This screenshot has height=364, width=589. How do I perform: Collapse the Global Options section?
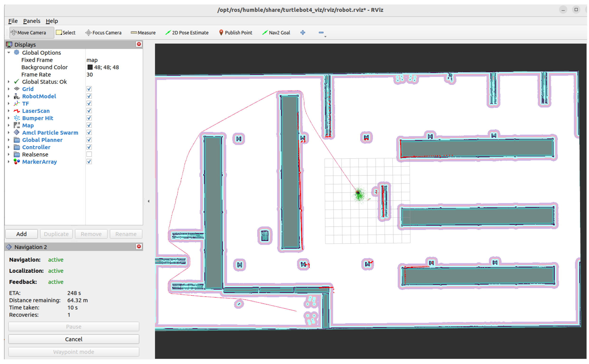(x=9, y=52)
